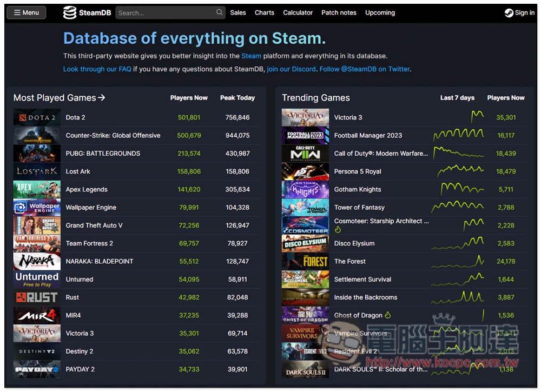Image resolution: width=541 pixels, height=392 pixels.
Task: Click Cosmoteer thumbnail image
Action: point(305,225)
